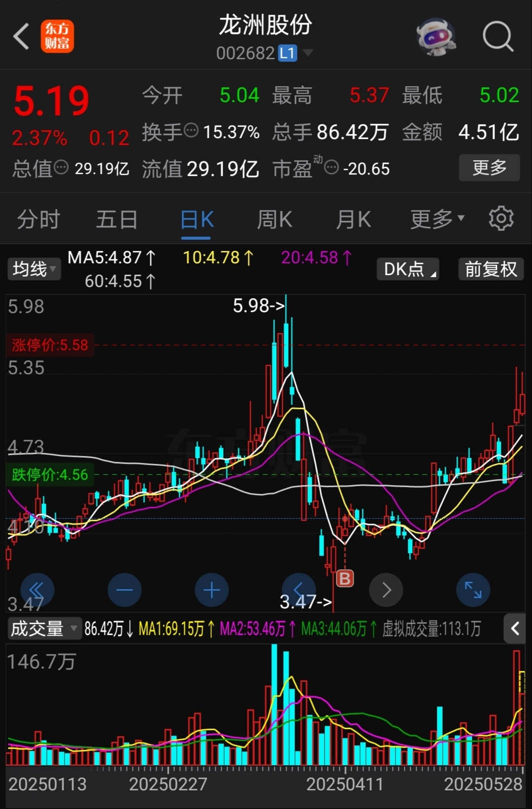Expand the stock code dropdown arrow
This screenshot has height=809, width=532.
(x=308, y=52)
